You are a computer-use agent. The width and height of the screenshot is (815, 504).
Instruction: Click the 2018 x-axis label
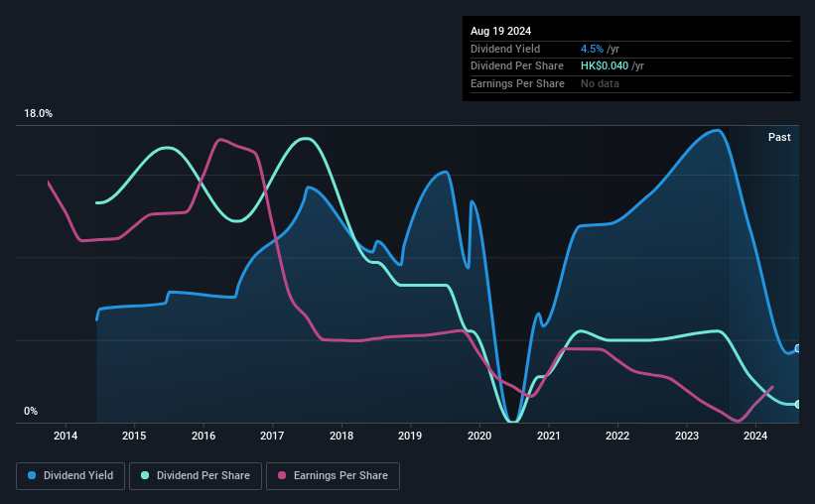(341, 436)
